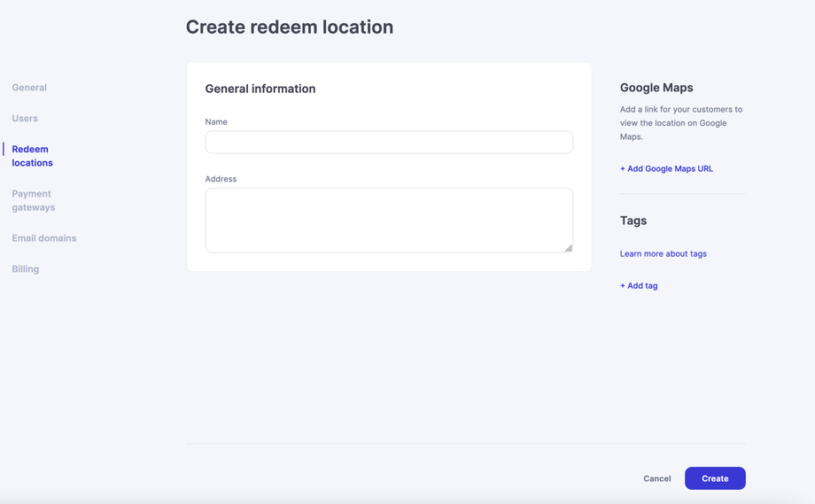Viewport: 815px width, 504px height.
Task: Click the Address box resize handle
Action: pyautogui.click(x=569, y=248)
